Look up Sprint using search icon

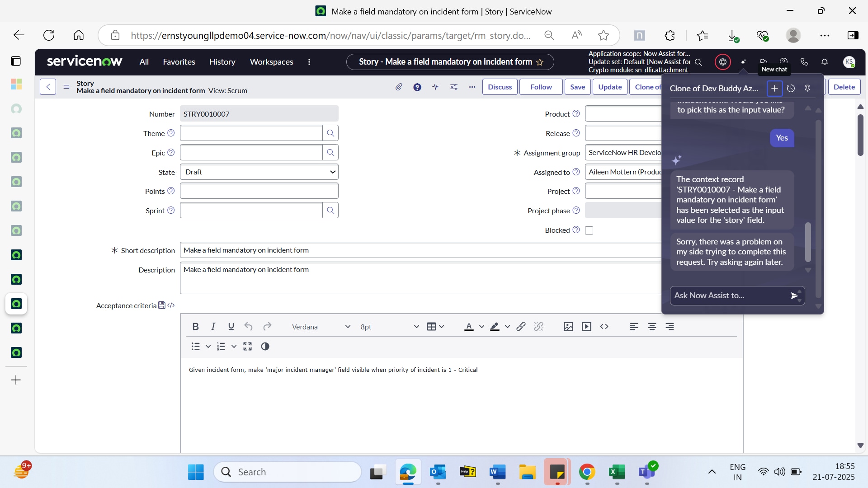(x=330, y=211)
